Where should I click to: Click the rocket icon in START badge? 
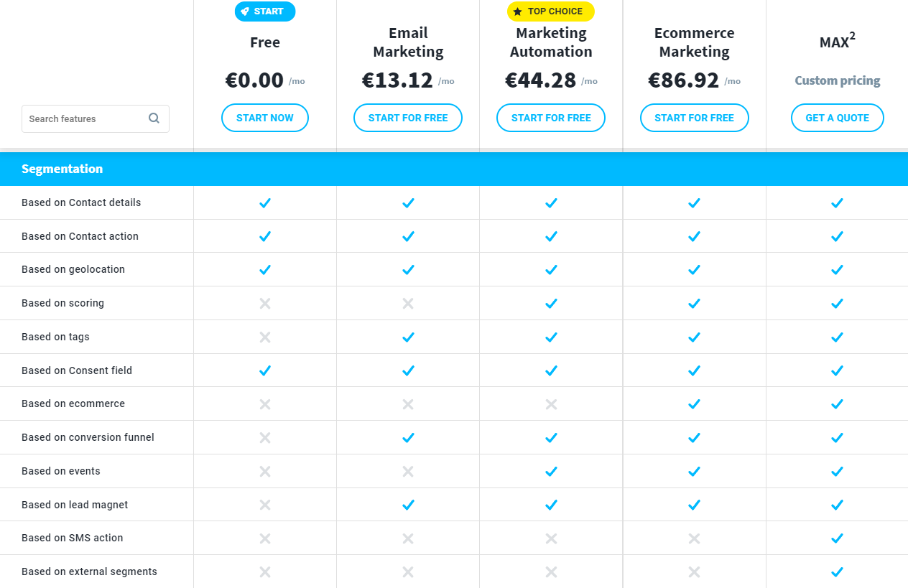click(245, 11)
